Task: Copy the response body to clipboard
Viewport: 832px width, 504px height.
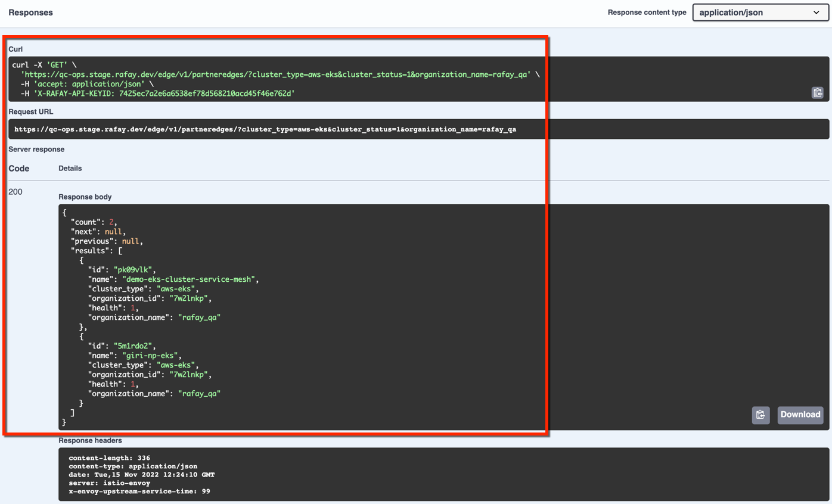Action: click(760, 415)
